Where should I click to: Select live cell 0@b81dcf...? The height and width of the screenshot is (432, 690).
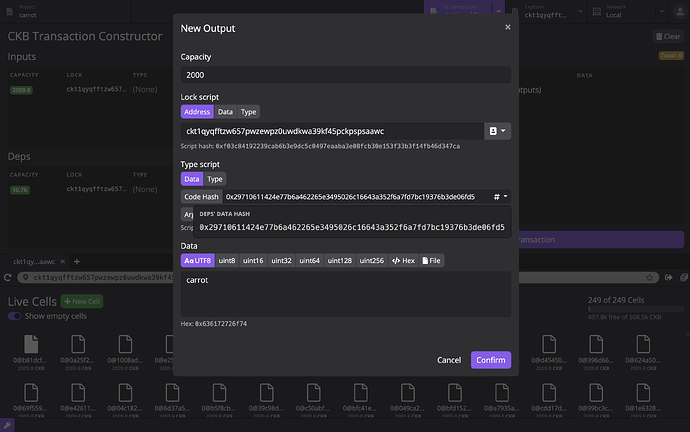[x=30, y=351]
